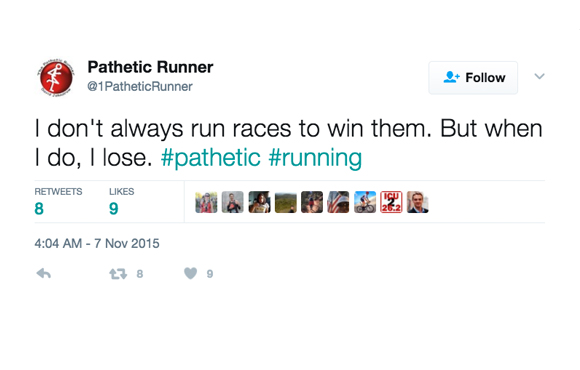
Task: View the 9 likes list
Action: (121, 202)
